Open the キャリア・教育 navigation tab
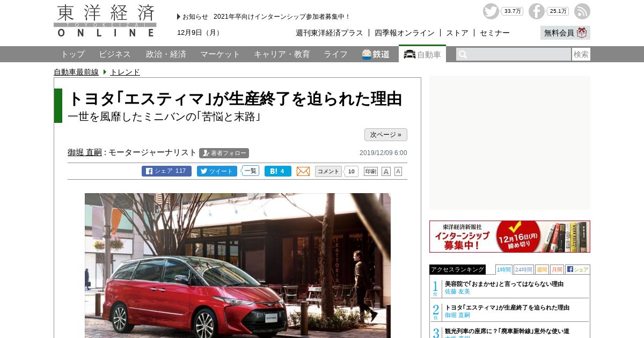This screenshot has height=338, width=644. [x=282, y=54]
